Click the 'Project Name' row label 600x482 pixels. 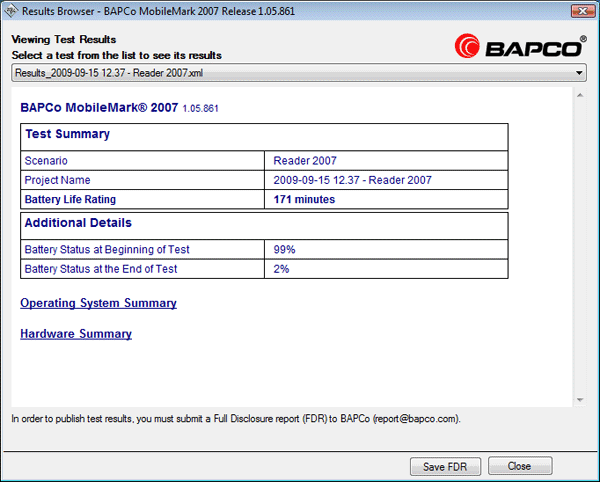(57, 180)
